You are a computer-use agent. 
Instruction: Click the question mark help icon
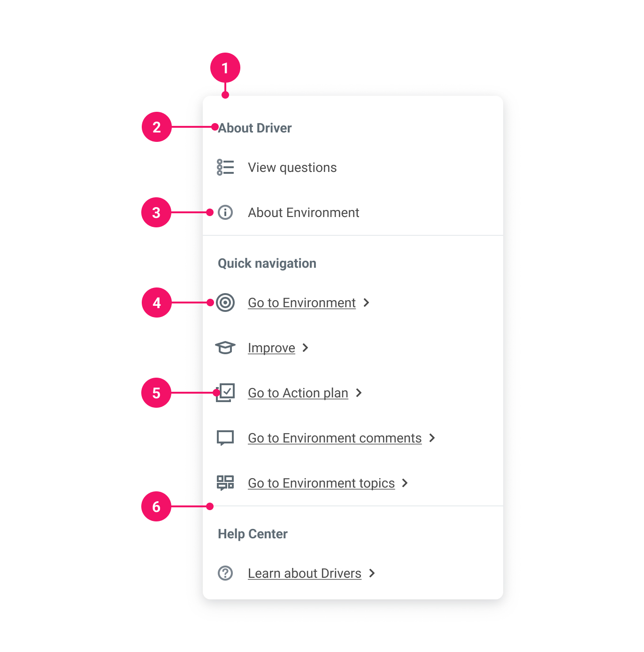pyautogui.click(x=225, y=573)
